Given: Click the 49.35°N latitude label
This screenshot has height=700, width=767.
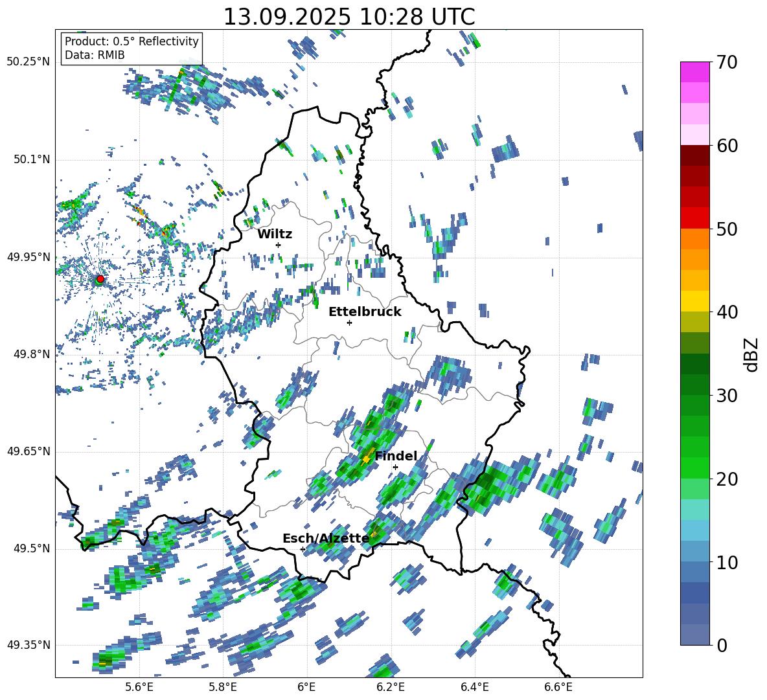Looking at the screenshot, I should tap(29, 645).
